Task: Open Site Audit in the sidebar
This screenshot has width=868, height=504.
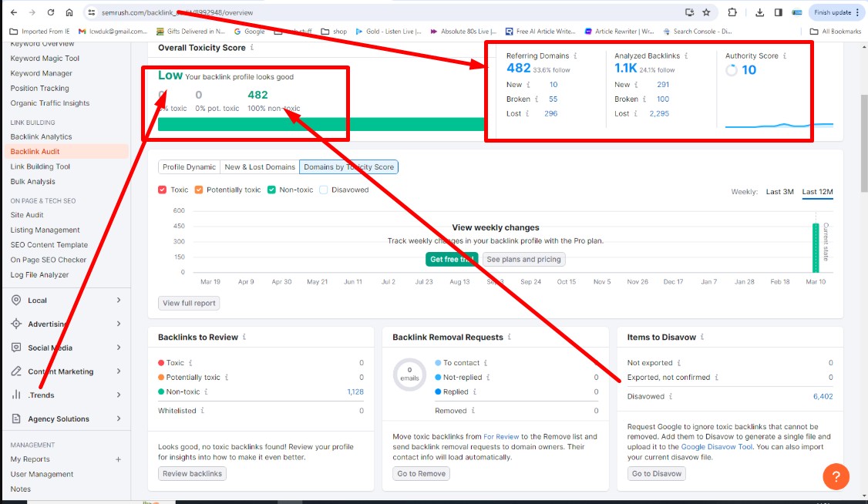Action: pos(26,215)
